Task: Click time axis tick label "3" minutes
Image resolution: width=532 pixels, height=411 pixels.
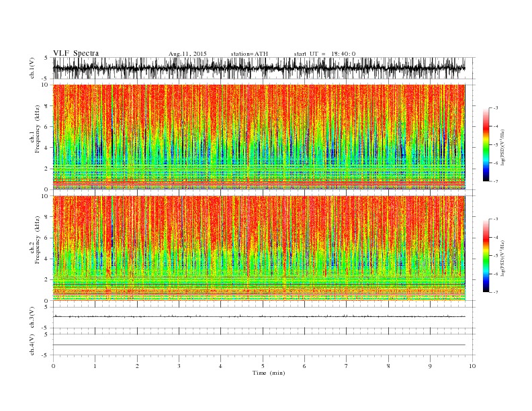Action: (x=179, y=366)
